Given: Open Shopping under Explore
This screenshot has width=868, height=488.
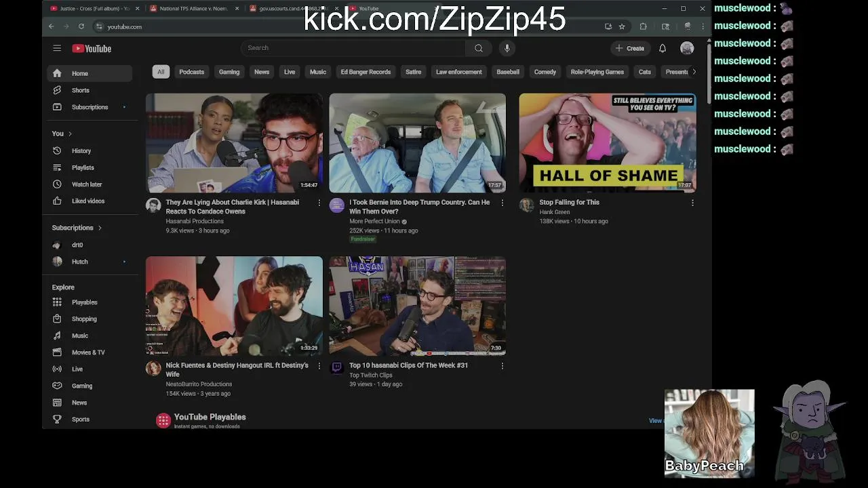Looking at the screenshot, I should [x=90, y=319].
